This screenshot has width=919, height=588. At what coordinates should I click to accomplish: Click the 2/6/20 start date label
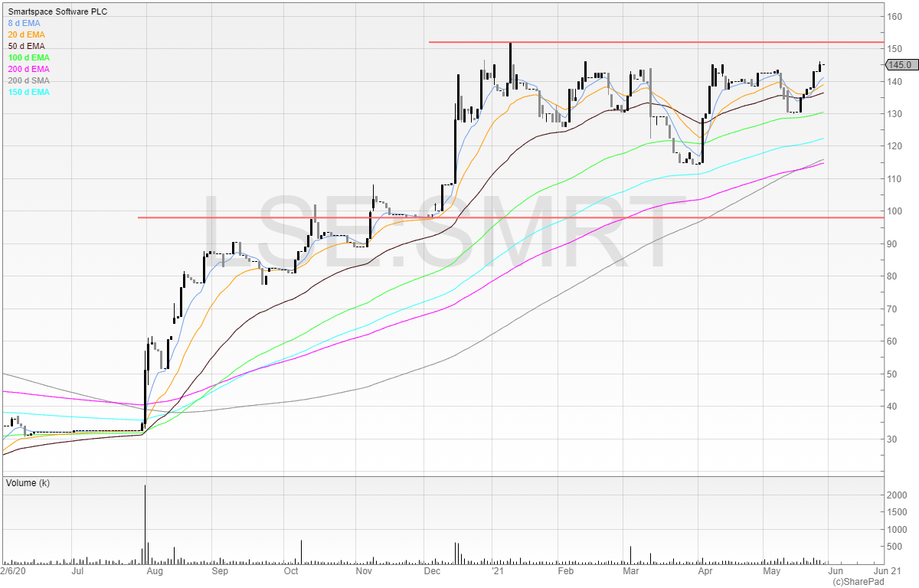coord(15,571)
